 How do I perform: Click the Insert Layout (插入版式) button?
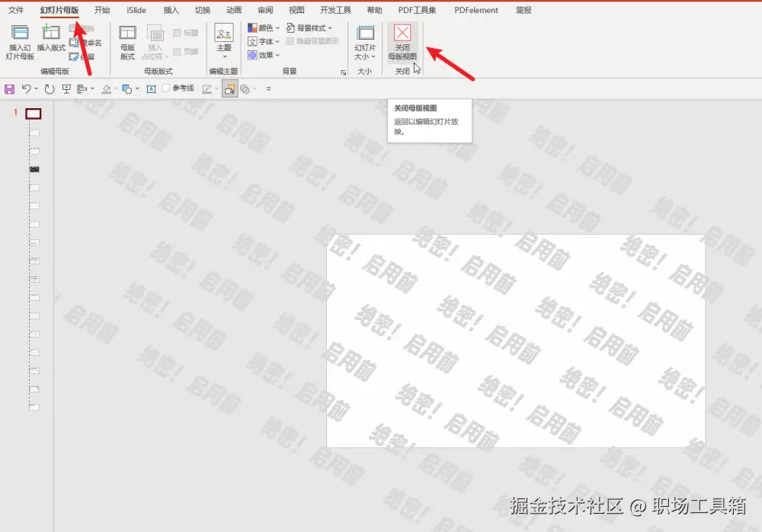click(51, 38)
